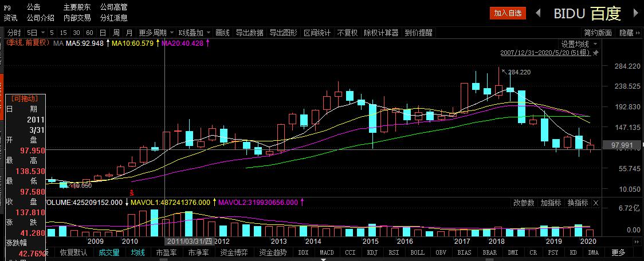Switch to monthly 月 K-line

129,33
